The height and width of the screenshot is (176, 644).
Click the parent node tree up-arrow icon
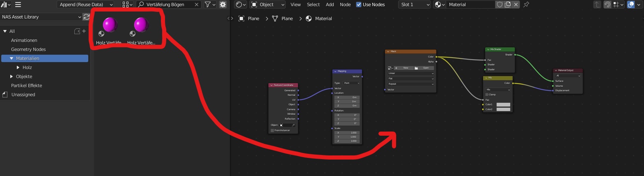pos(597,5)
